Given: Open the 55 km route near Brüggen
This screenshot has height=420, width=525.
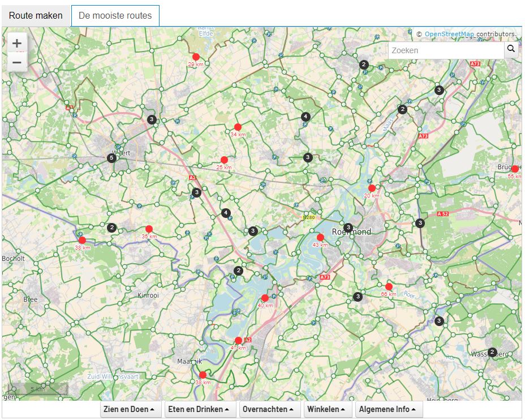Looking at the screenshot, I should coord(515,168).
